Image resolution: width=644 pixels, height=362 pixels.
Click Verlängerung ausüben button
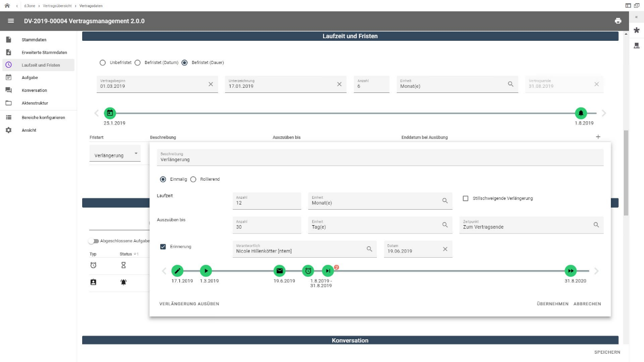coord(189,304)
